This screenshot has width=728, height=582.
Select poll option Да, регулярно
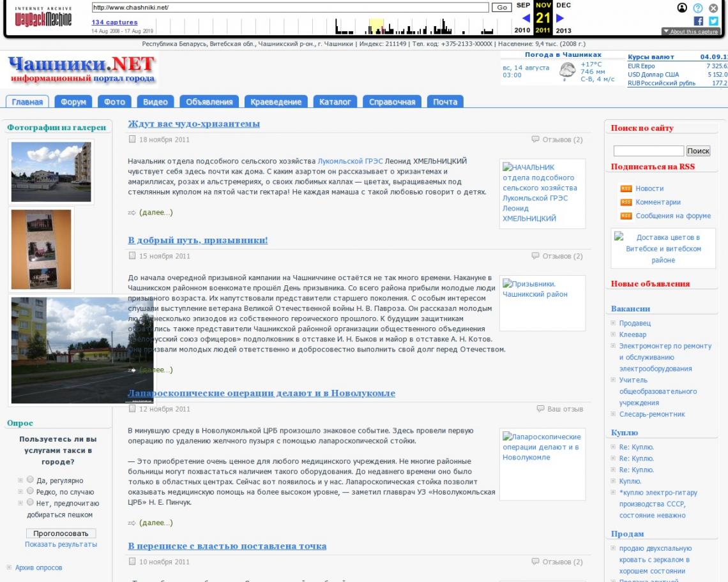pyautogui.click(x=30, y=479)
